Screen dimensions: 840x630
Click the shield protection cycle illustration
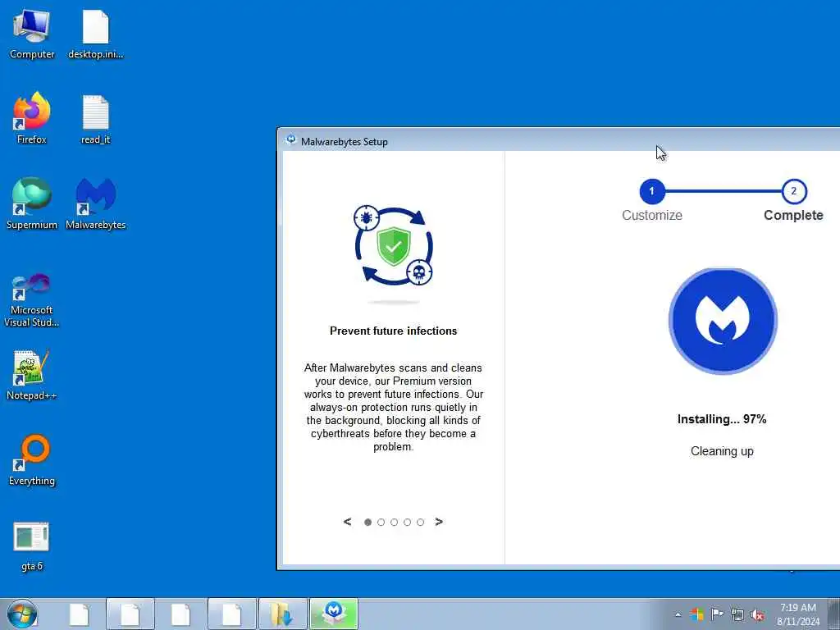click(394, 246)
